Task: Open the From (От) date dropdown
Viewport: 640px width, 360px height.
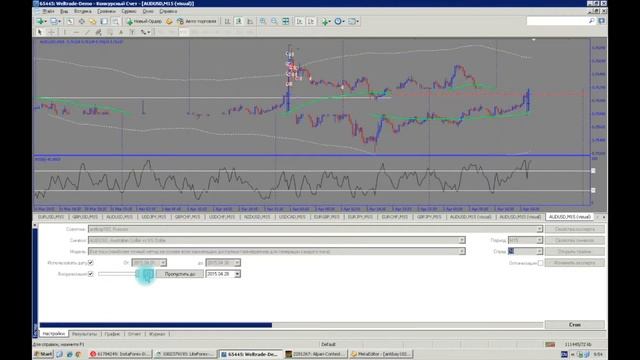Action: coord(163,263)
